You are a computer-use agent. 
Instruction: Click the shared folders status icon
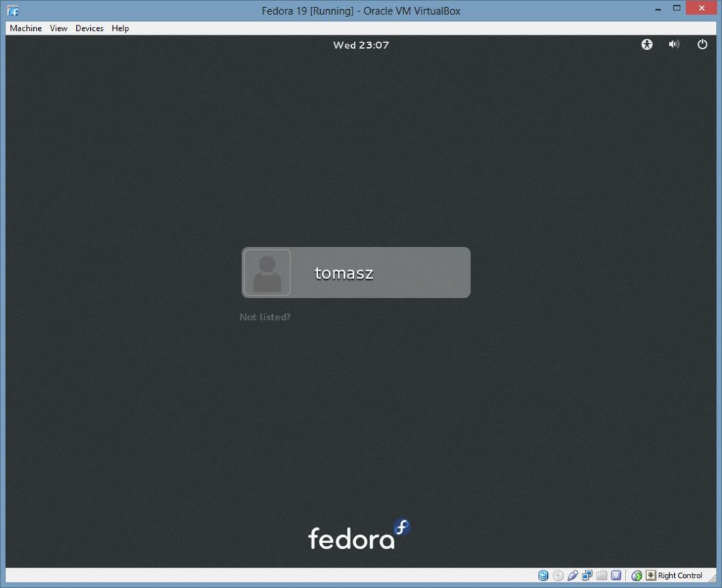coord(602,575)
